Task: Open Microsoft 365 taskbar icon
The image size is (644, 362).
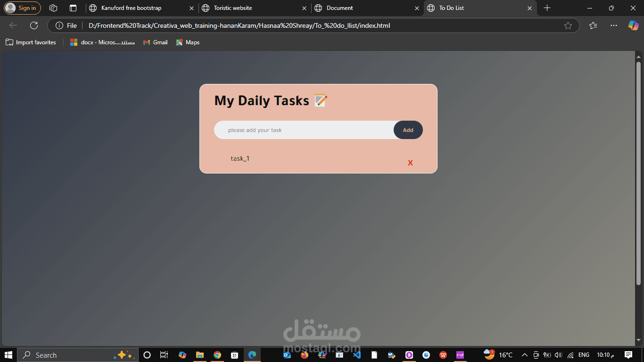Action: [x=322, y=355]
